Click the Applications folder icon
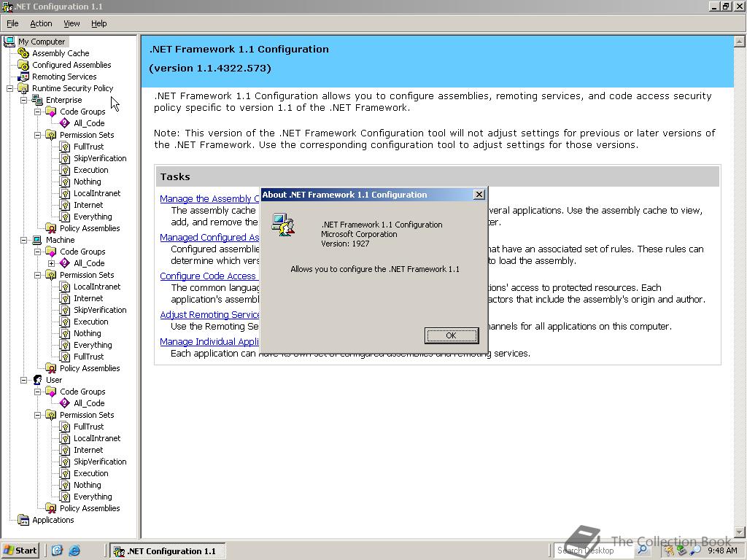747x560 pixels. (x=23, y=520)
